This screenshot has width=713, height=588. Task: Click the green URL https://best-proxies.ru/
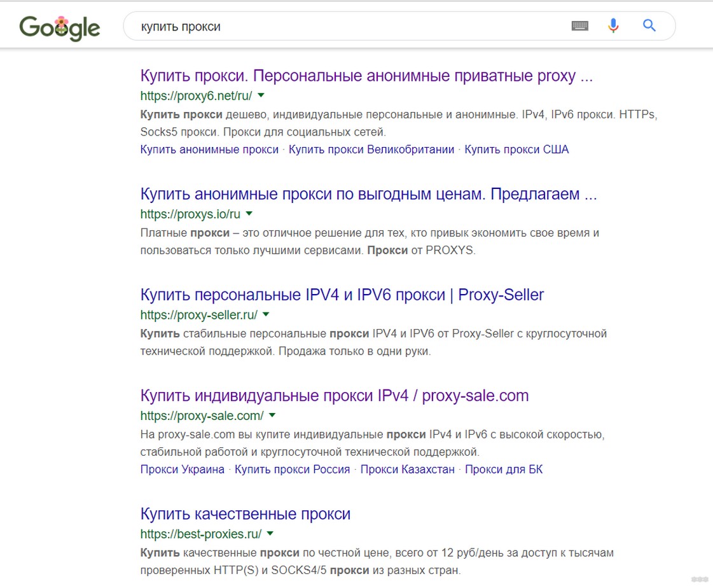point(200,534)
